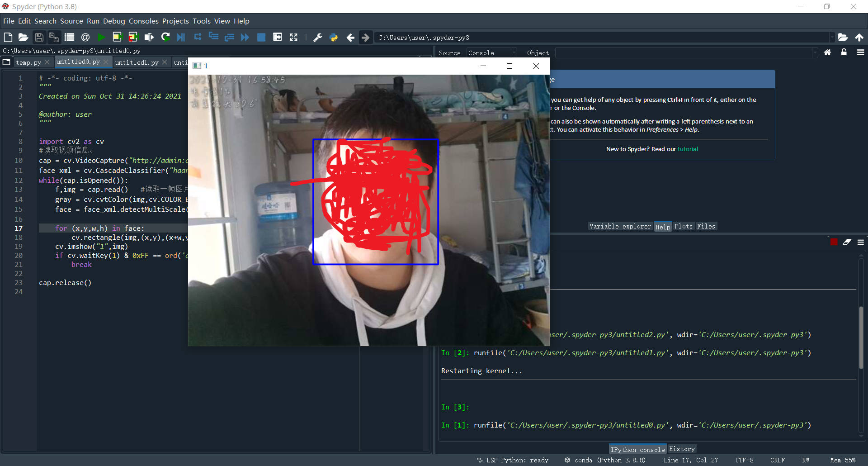This screenshot has height=466, width=868.
Task: Close the untitled1.py tab
Action: tap(165, 62)
